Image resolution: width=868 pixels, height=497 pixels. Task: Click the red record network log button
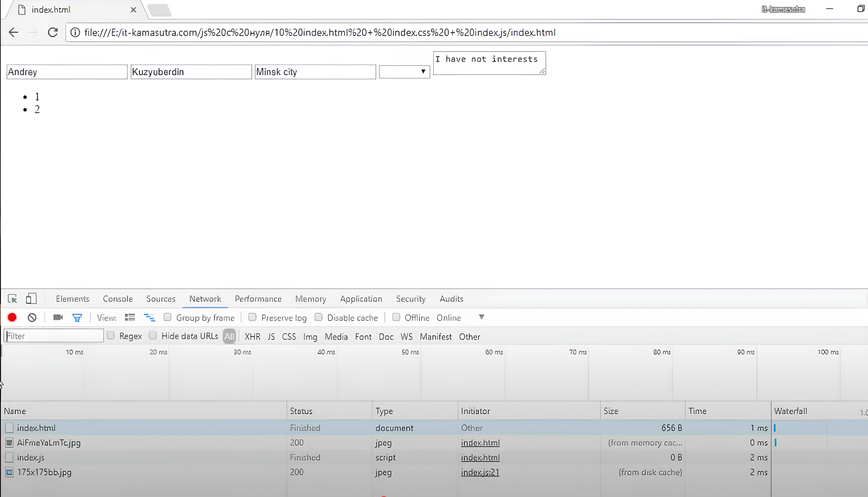coord(12,318)
